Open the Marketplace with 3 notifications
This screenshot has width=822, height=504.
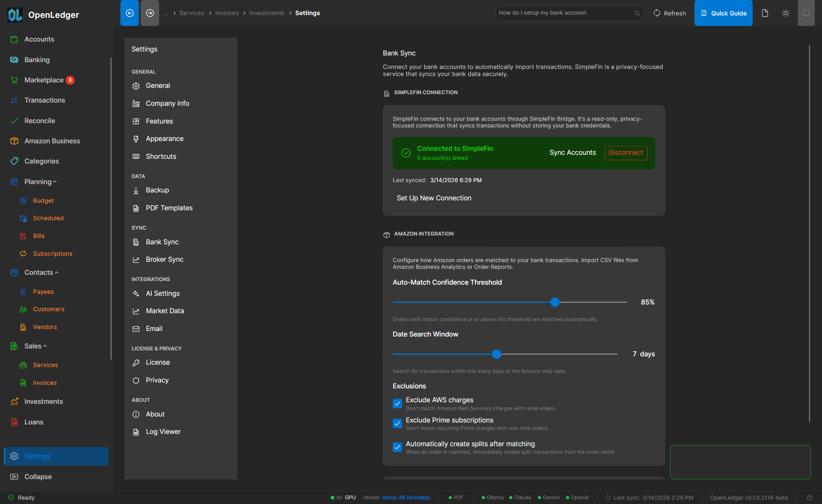44,80
